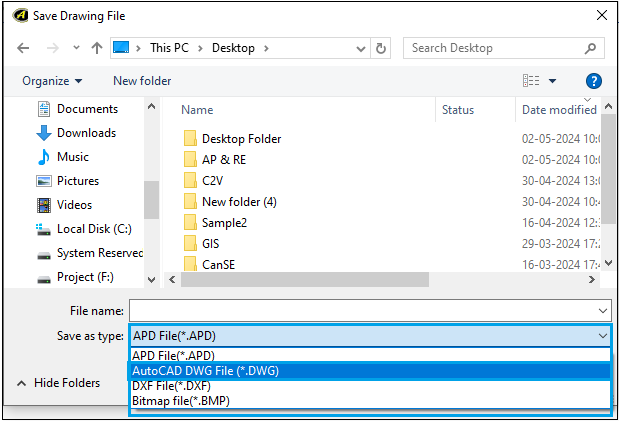Viewport: 620px width, 422px height.
Task: Collapse the pane with Hide Folders
Action: [58, 383]
